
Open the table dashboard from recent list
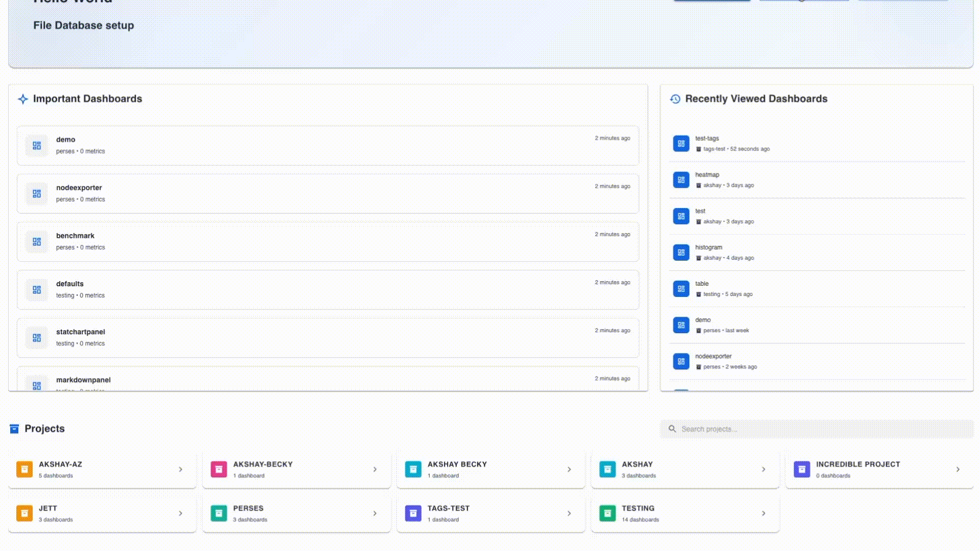pyautogui.click(x=702, y=284)
